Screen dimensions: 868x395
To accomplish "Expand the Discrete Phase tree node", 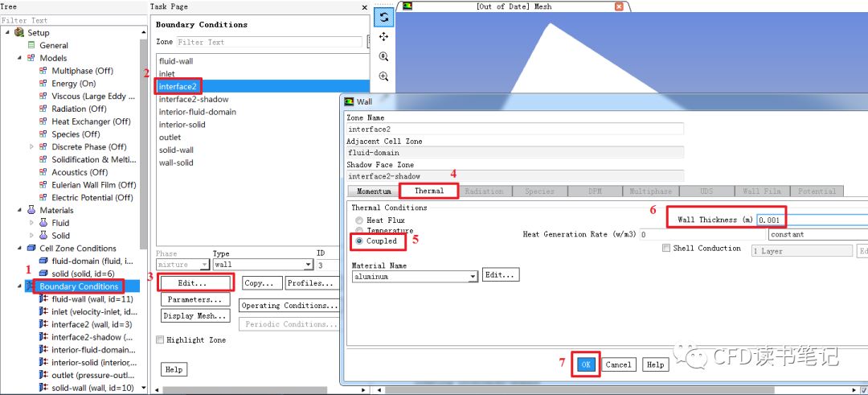I will point(32,147).
